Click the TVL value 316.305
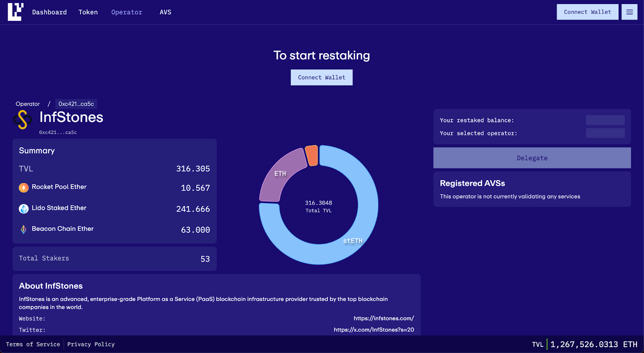Screen dimensions: 644x353 tap(193, 169)
